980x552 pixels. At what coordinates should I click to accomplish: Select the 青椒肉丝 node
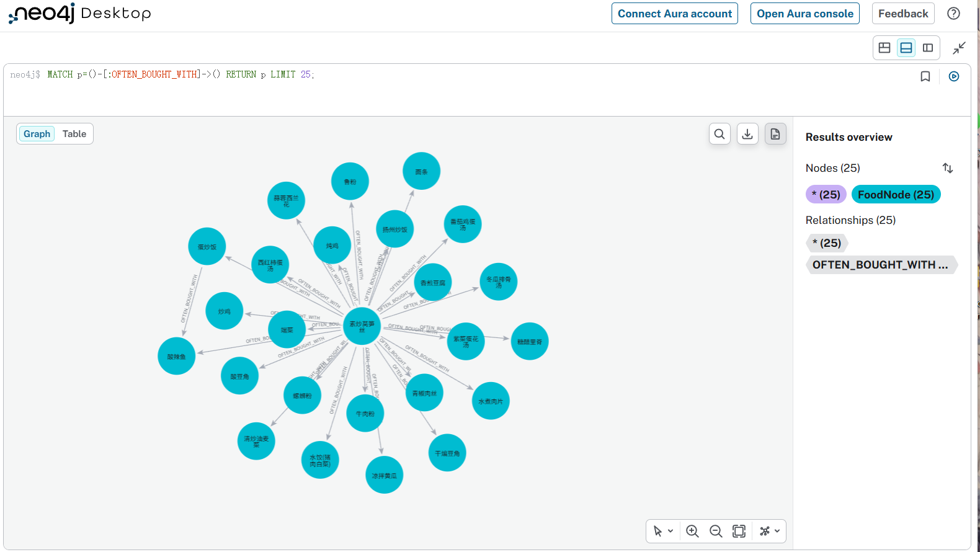tap(424, 393)
